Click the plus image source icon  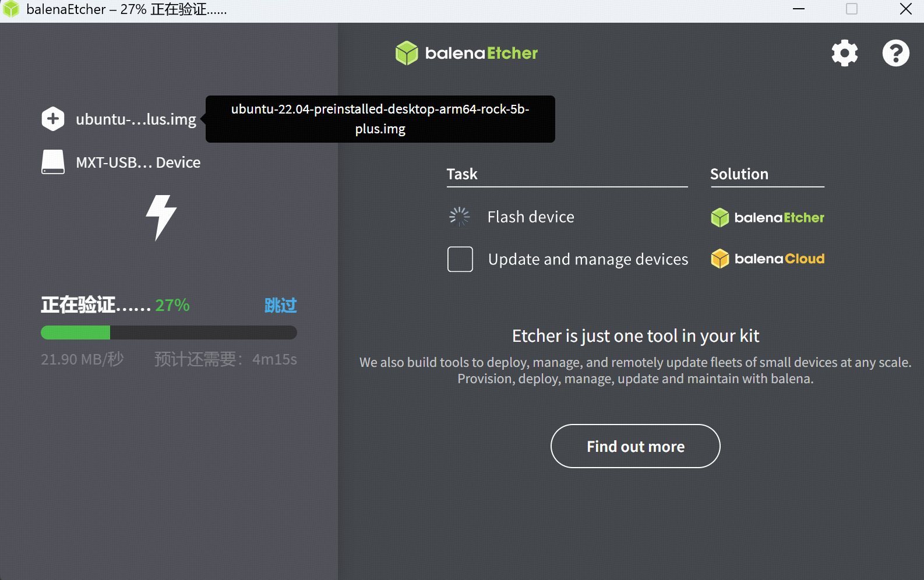pyautogui.click(x=53, y=119)
